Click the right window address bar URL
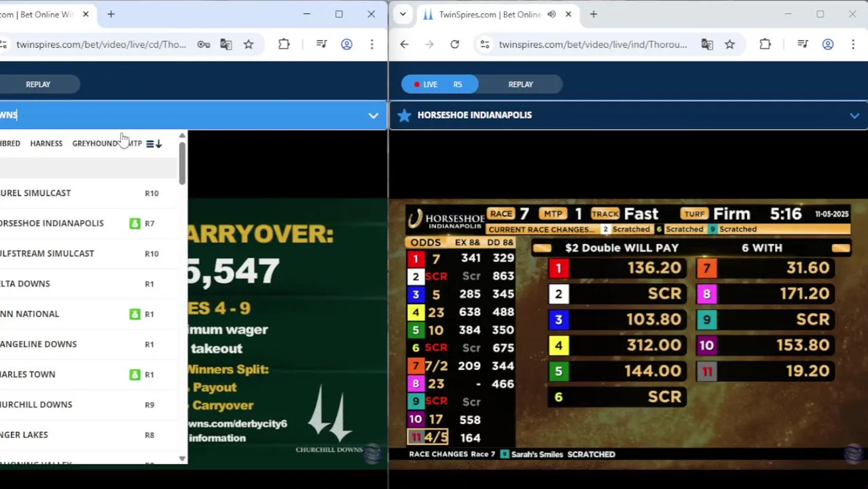 (593, 44)
